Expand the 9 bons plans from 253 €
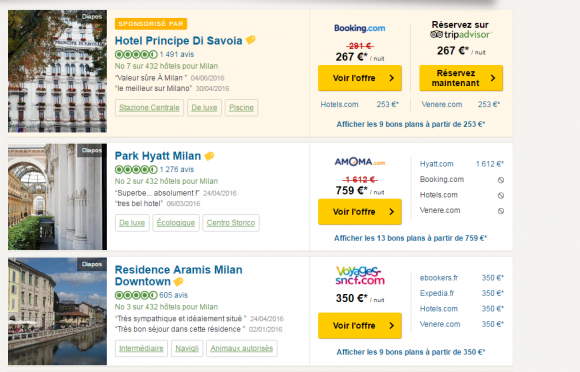The width and height of the screenshot is (580, 372). tap(411, 124)
